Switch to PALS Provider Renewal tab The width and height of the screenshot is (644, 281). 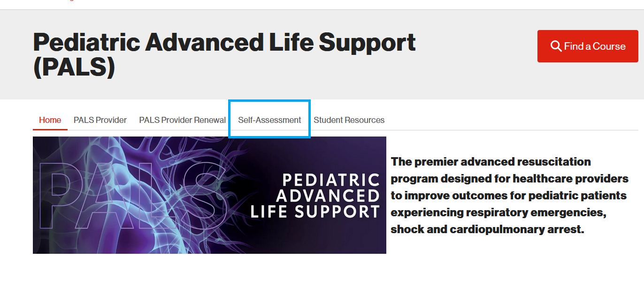pyautogui.click(x=182, y=120)
